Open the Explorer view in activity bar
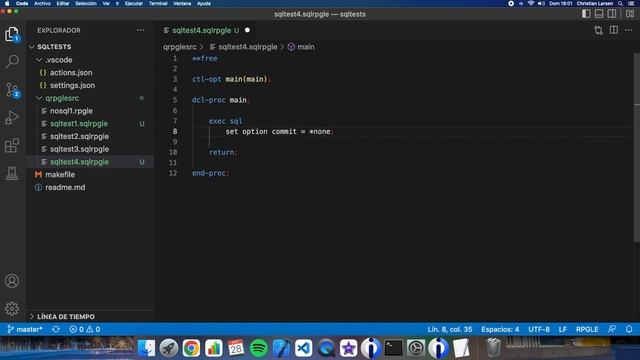This screenshot has width=640, height=360. pyautogui.click(x=12, y=34)
